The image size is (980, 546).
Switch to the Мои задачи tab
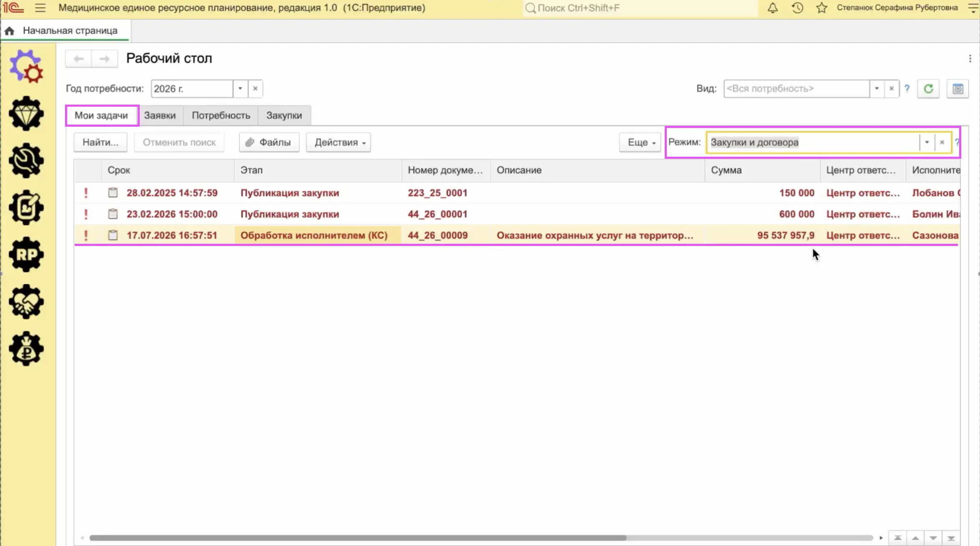[101, 115]
